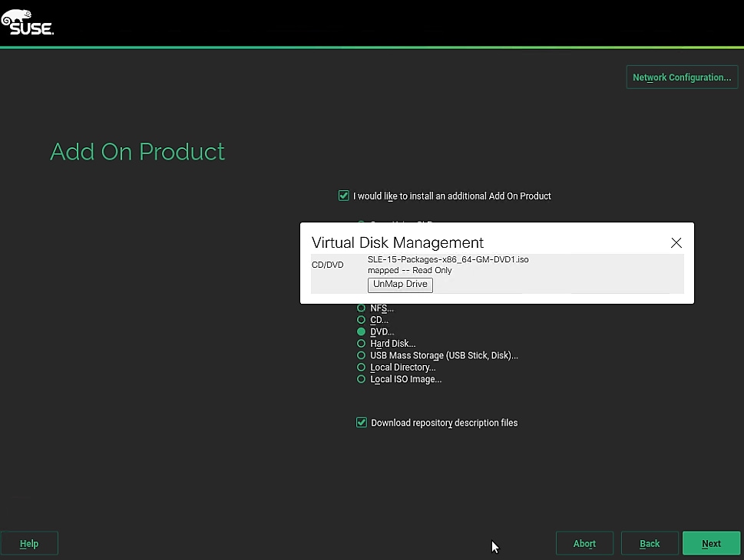744x560 pixels.
Task: Choose USB Mass Storage source option
Action: point(361,355)
